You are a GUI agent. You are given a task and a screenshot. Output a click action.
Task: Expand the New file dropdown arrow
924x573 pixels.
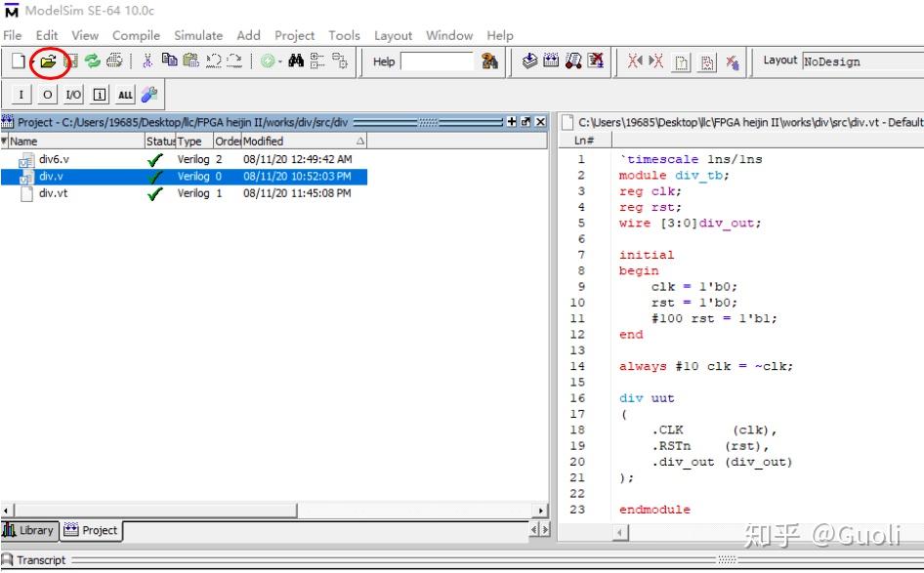click(32, 61)
